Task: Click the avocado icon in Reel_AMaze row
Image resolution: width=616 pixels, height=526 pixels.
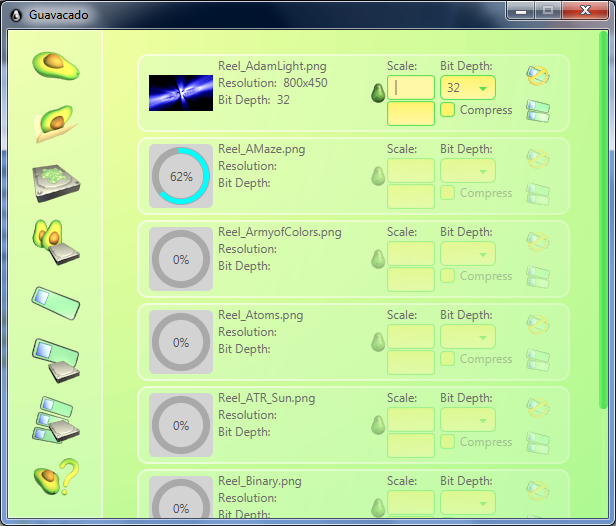Action: point(378,176)
